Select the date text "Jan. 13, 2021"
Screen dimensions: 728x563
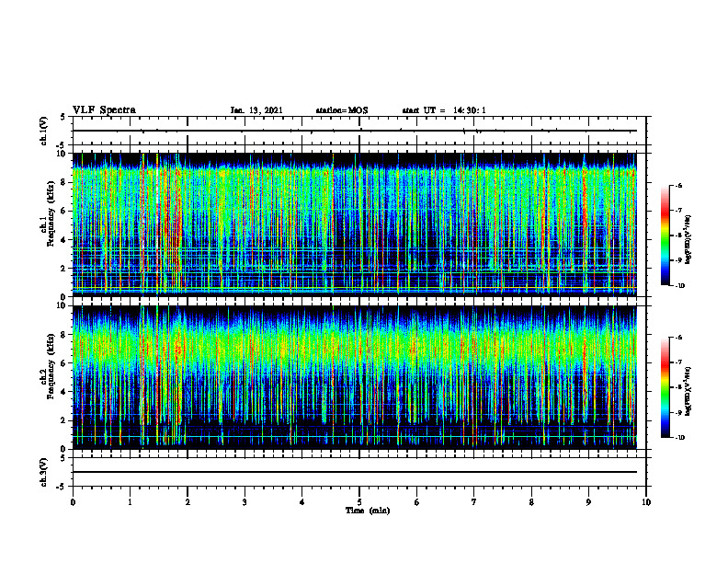click(256, 110)
